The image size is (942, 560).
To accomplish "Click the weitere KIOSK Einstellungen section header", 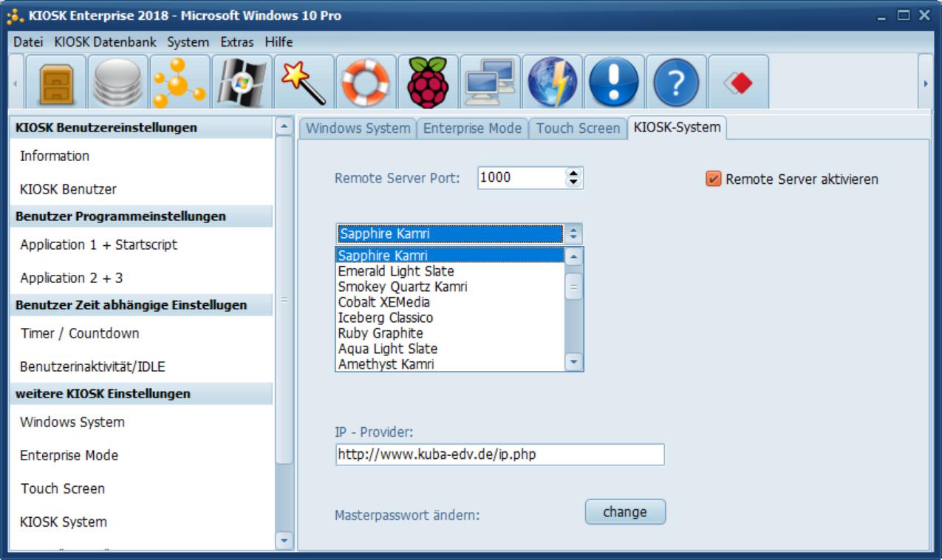I will pos(143,394).
